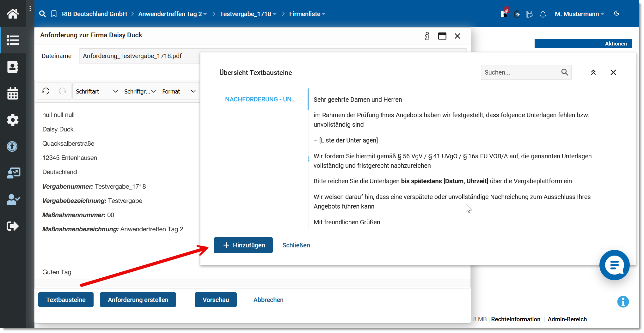Click the home icon in sidebar
This screenshot has height=333, width=644.
13,14
